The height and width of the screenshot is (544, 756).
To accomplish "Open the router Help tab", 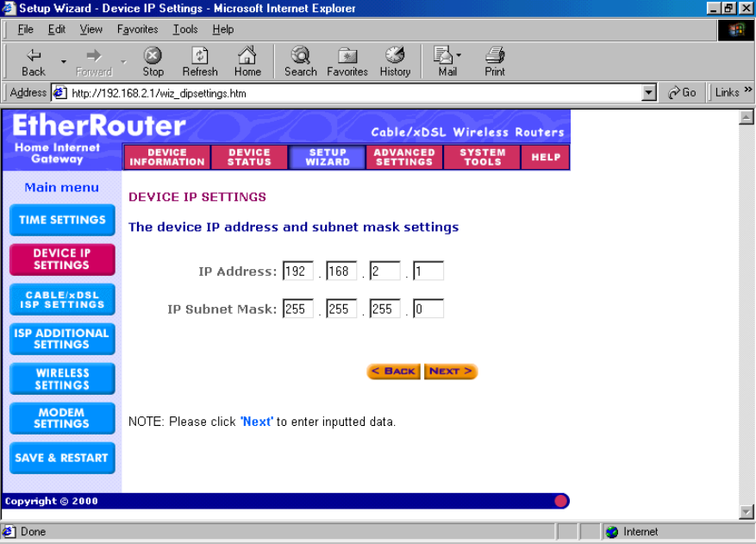I will point(546,157).
